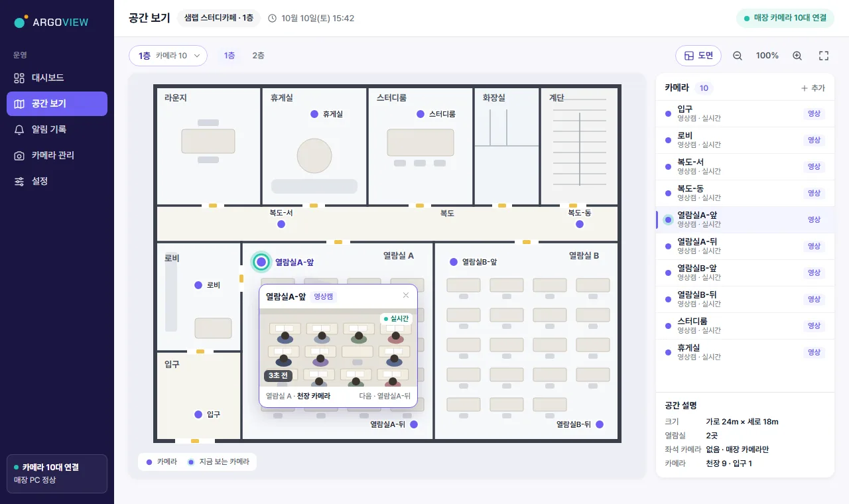Click the 영상캠 tag in the popup
This screenshot has width=849, height=504.
click(x=324, y=296)
